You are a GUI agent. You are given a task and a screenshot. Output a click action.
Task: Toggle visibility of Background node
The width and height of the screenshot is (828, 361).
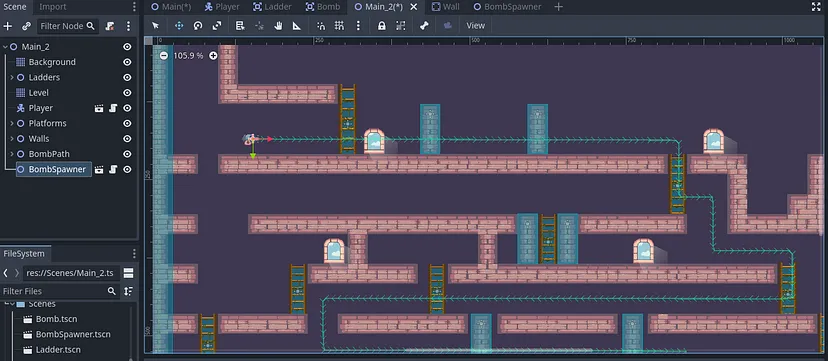click(x=127, y=62)
